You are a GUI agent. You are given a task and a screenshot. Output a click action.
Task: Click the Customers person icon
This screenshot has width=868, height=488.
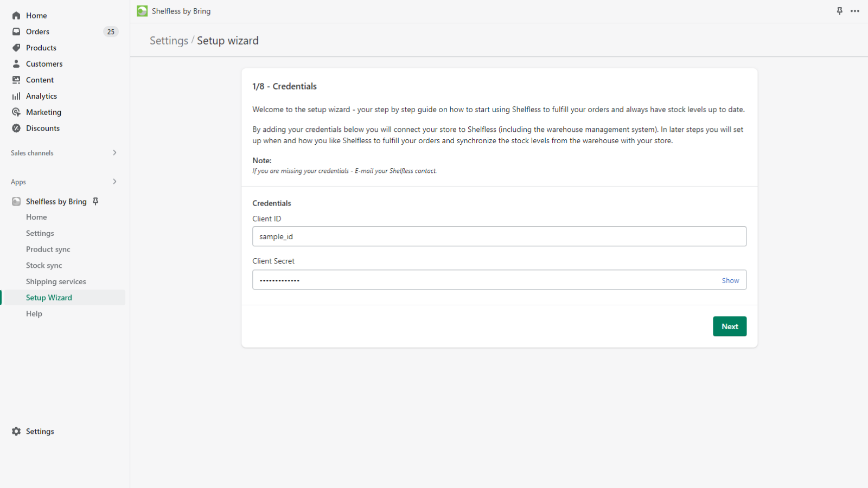click(x=16, y=63)
